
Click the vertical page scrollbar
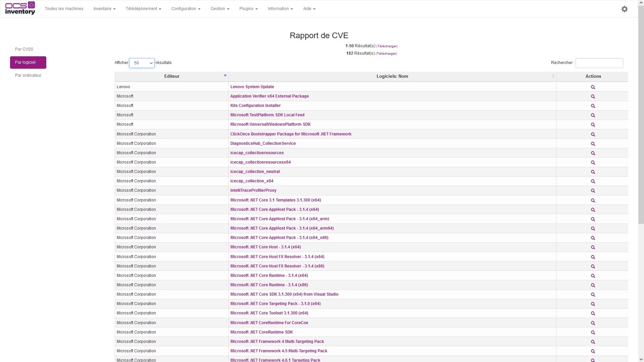641,114
